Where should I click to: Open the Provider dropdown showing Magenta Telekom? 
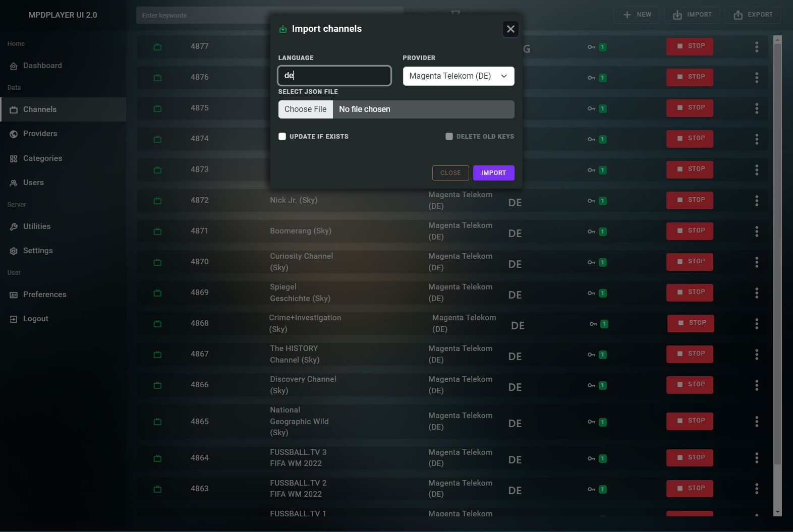click(458, 76)
